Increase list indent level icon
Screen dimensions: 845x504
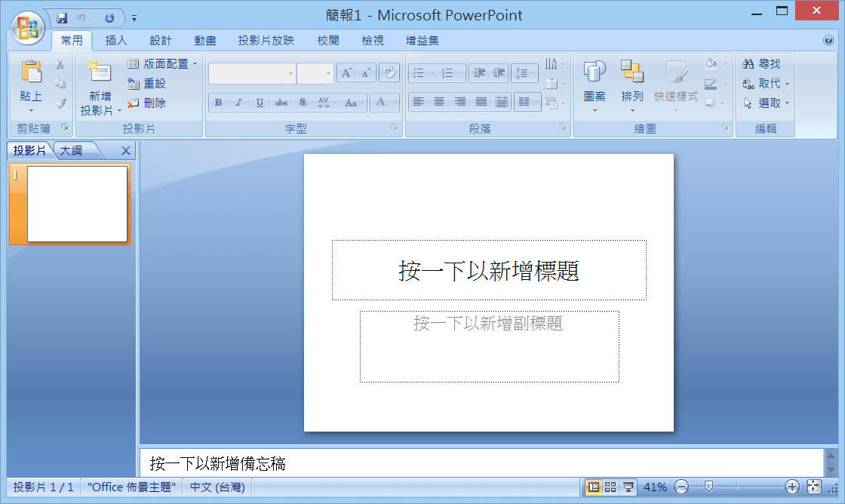[499, 72]
